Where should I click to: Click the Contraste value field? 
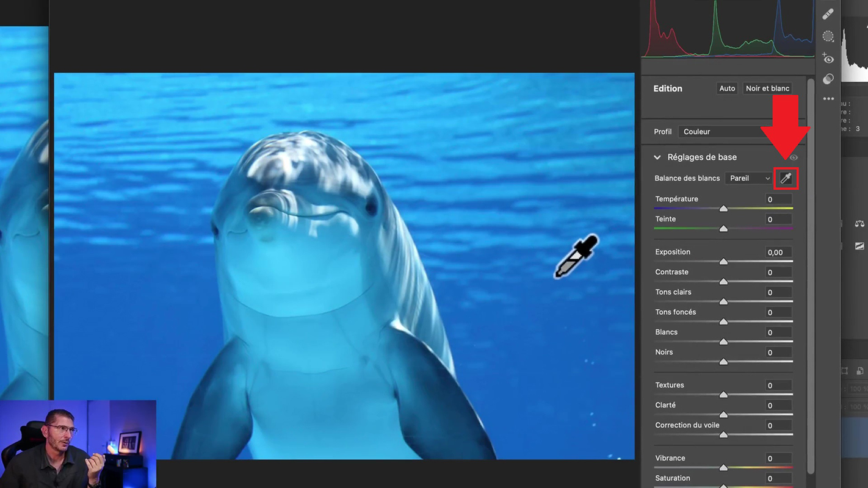coord(778,272)
